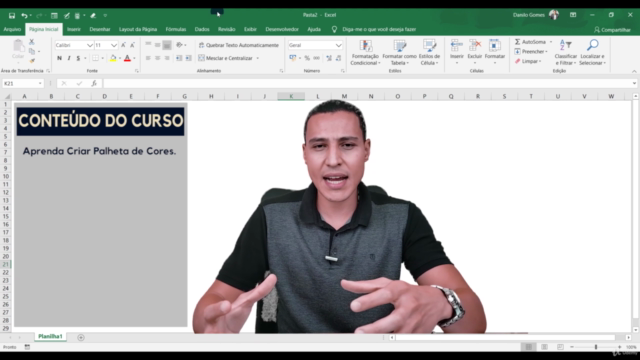This screenshot has width=640, height=360.
Task: Apply the Format Painter brush
Action: (x=31, y=60)
